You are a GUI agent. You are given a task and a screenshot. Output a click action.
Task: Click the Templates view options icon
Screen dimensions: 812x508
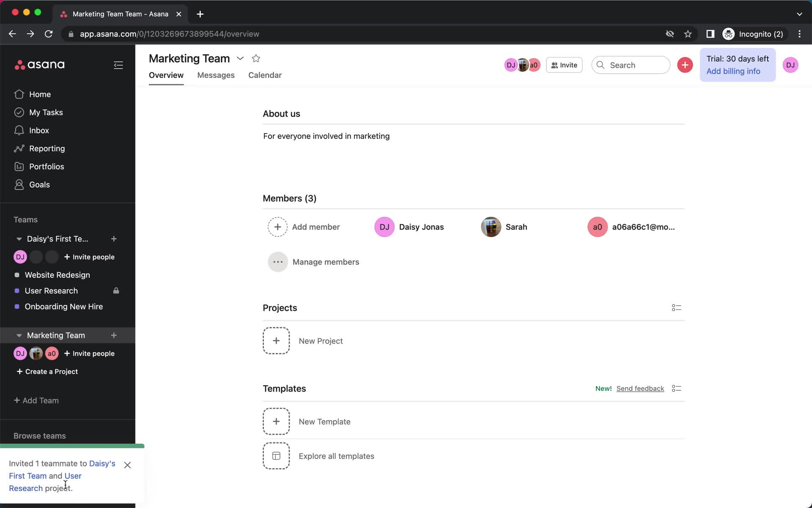tap(676, 389)
